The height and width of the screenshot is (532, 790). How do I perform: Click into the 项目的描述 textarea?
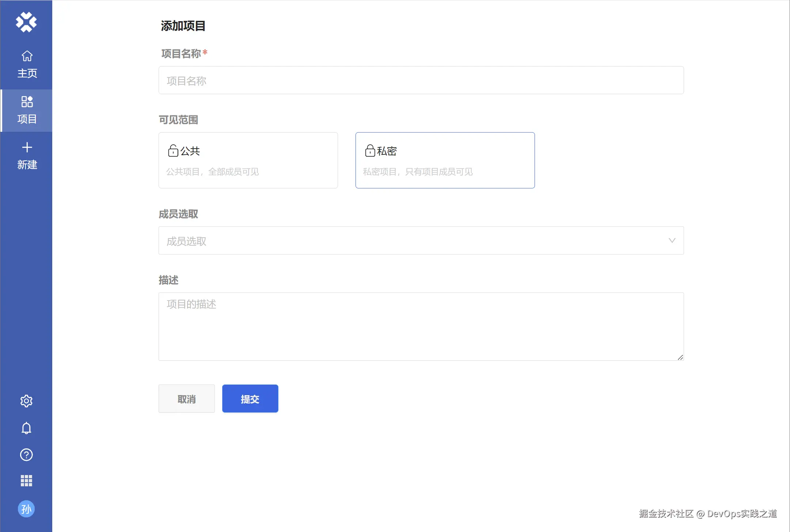[421, 326]
